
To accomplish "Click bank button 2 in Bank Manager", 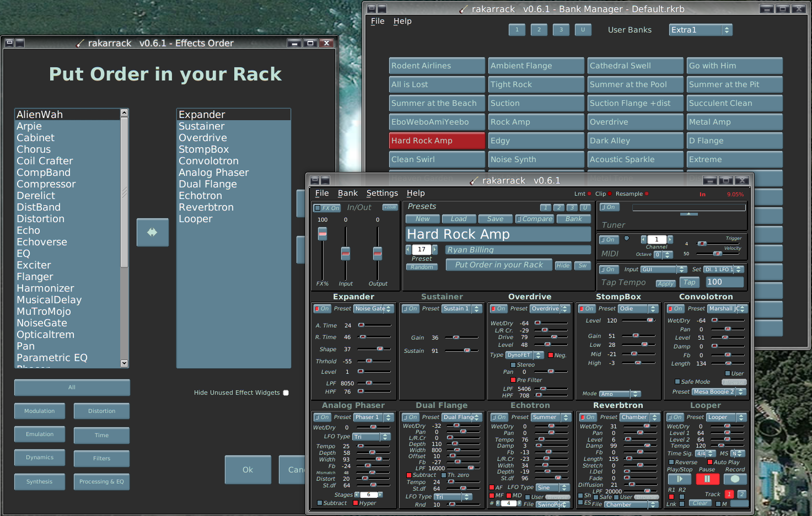I will click(x=539, y=30).
